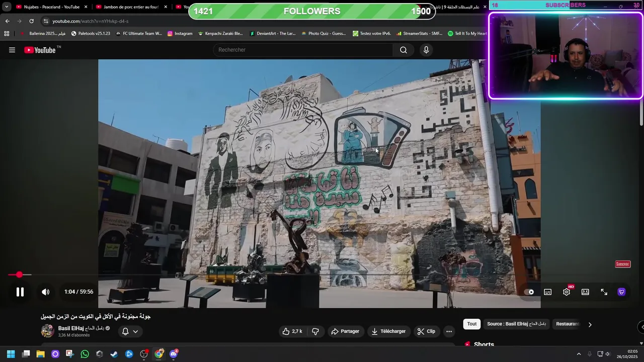Open the Ballerina 2025 bookmark
Image resolution: width=644 pixels, height=362 pixels.
(43, 34)
